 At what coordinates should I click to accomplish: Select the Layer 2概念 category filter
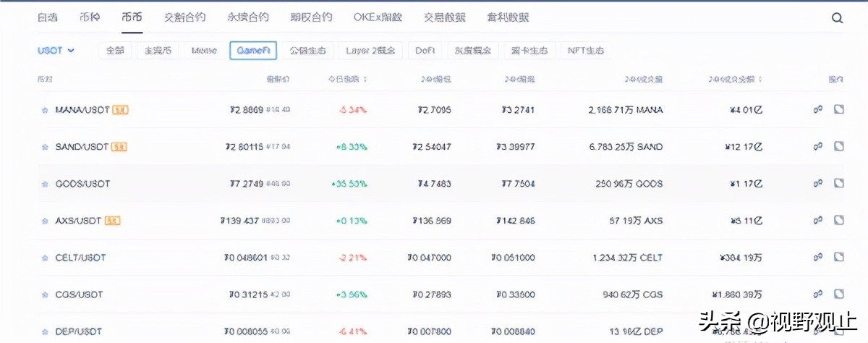pos(370,51)
